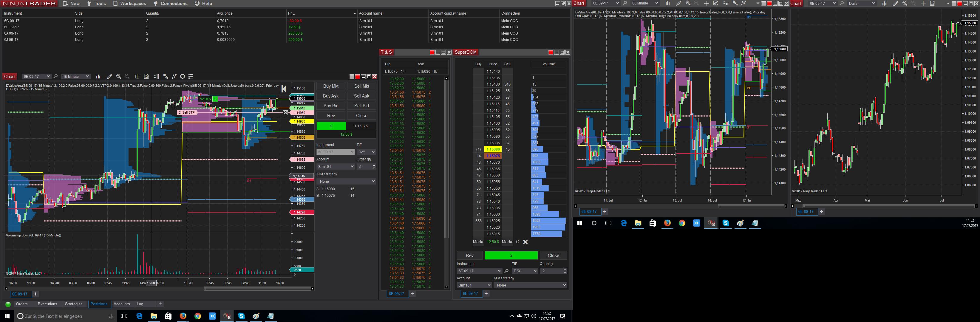Click the instrument search icon in SuperDOM

(506, 271)
